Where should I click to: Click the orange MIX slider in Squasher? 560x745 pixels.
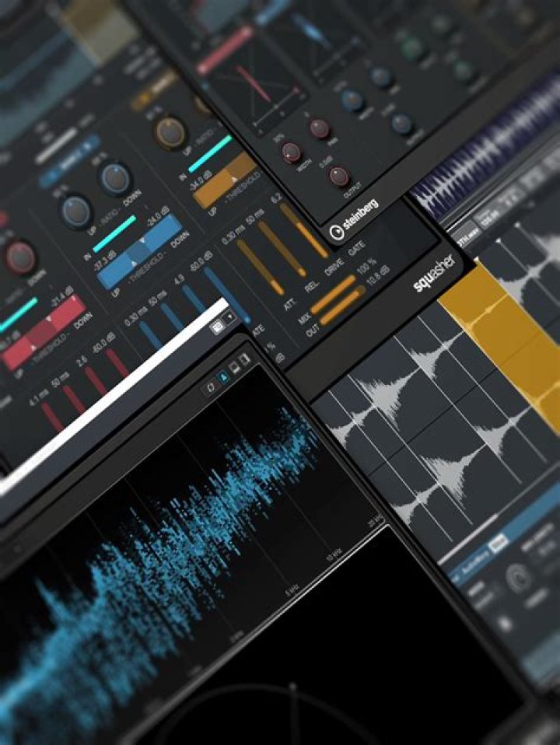pos(333,295)
